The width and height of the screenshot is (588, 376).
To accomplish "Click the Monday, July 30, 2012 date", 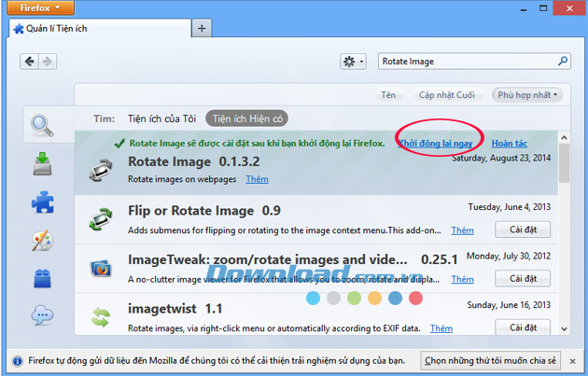I will click(509, 256).
